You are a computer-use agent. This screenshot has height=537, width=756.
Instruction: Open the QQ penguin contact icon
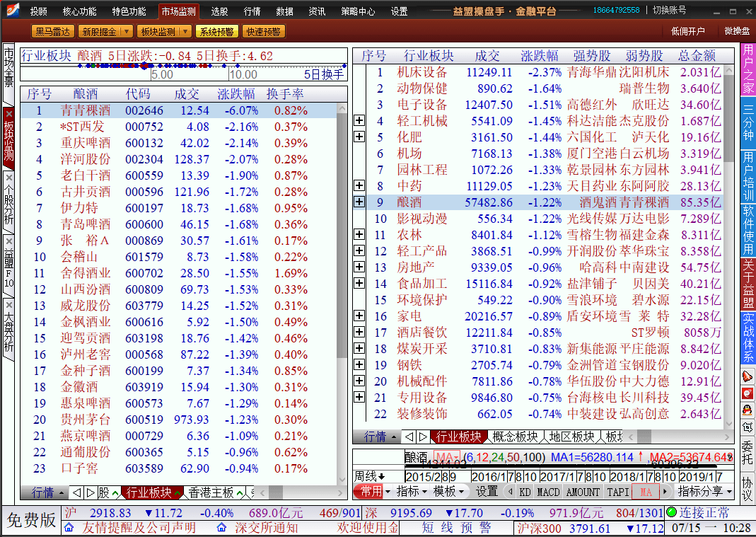[x=747, y=410]
